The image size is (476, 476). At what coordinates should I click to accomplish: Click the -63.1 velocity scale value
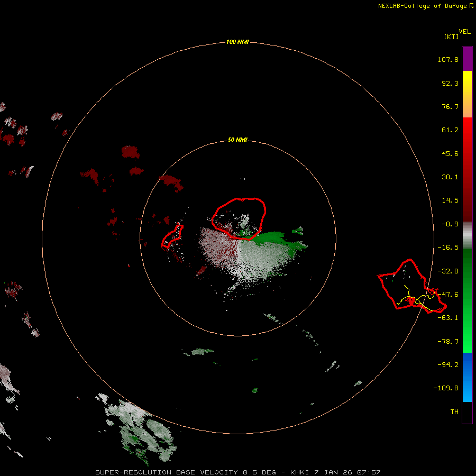448,318
